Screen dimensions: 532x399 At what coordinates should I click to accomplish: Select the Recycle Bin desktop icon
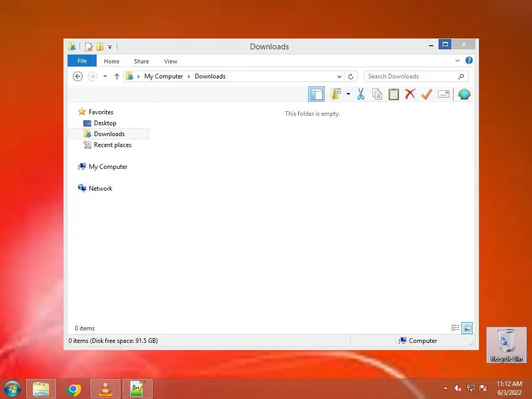[x=506, y=345]
